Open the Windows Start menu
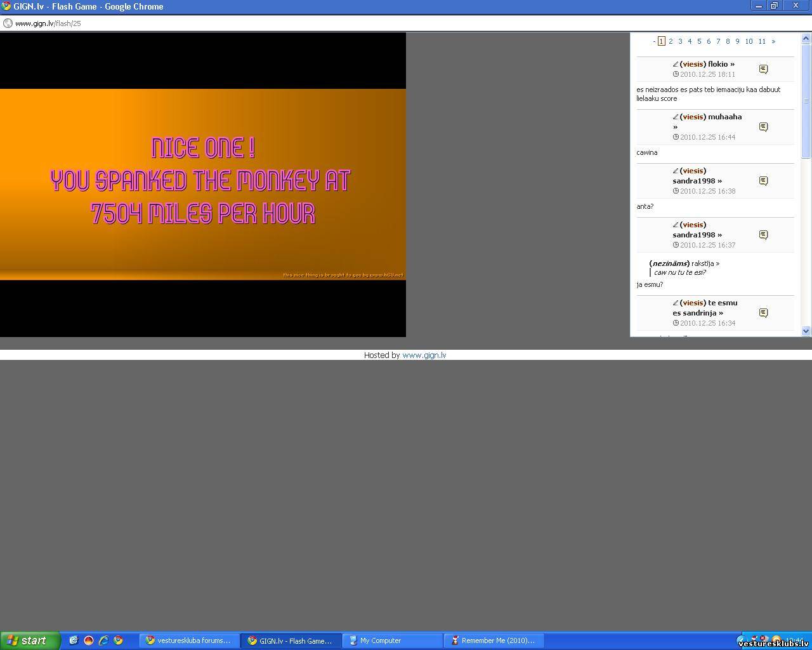Viewport: 812px width, 650px height. (x=30, y=640)
